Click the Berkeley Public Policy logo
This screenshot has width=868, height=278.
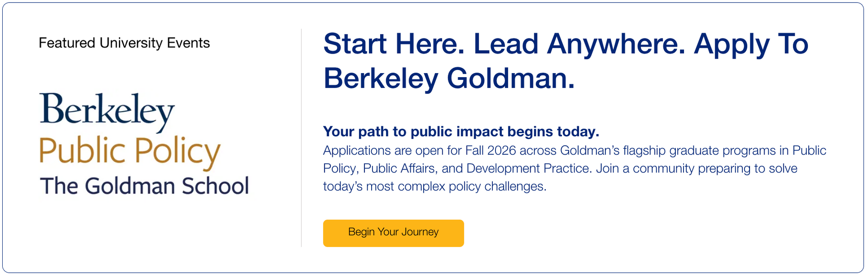(144, 144)
